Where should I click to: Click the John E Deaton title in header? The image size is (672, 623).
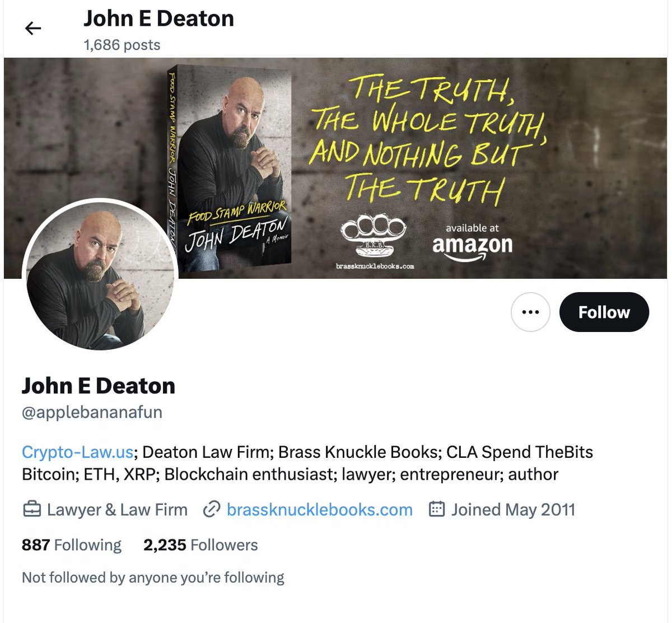point(158,18)
